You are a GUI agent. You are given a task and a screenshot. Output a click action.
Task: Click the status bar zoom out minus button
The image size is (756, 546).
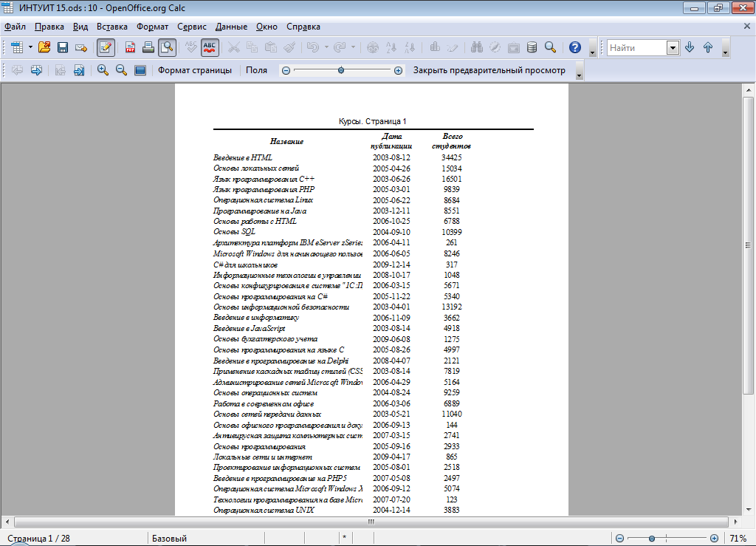[x=620, y=539]
